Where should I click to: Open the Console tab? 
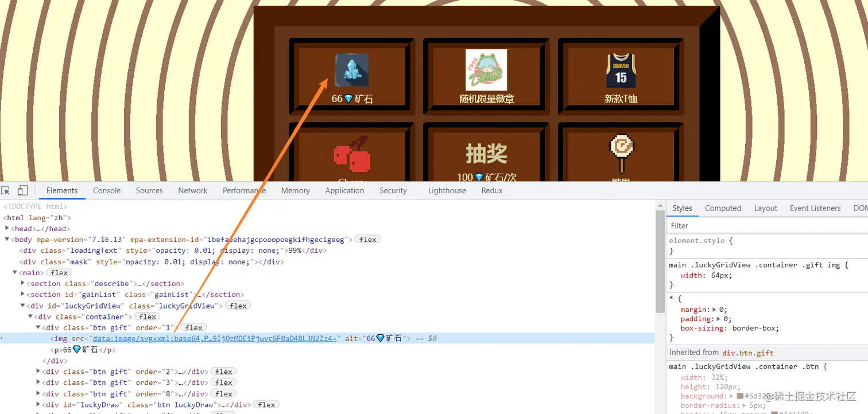(107, 190)
